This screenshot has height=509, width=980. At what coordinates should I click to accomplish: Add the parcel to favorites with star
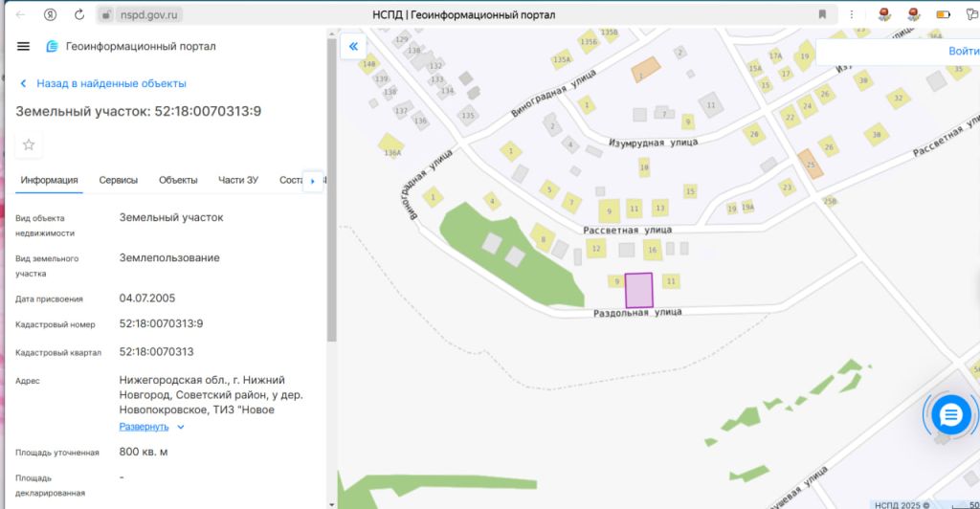click(x=29, y=144)
